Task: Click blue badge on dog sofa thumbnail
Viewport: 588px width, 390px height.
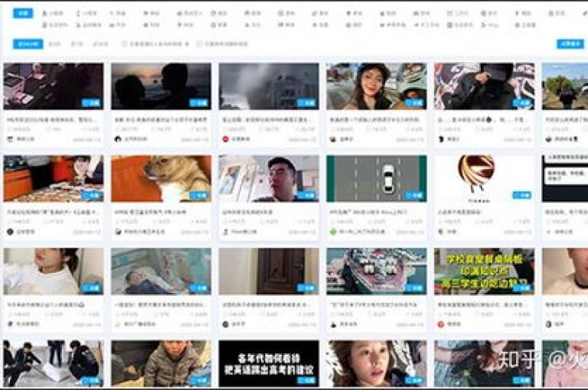Action: 199,195
